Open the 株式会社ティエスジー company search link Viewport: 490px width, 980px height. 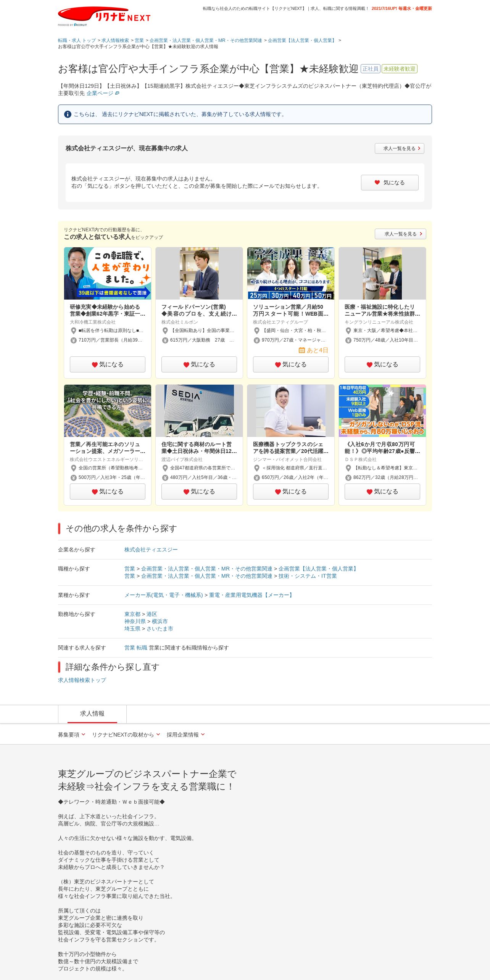(x=151, y=550)
